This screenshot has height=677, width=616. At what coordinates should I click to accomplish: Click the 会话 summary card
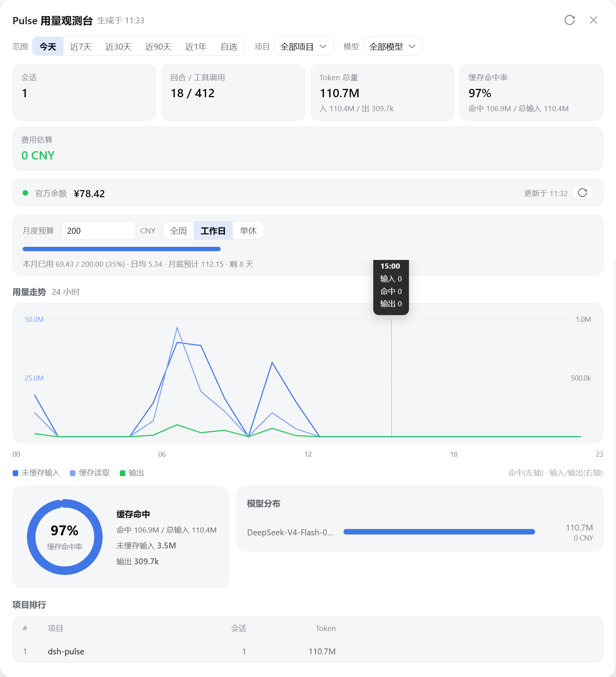84,92
